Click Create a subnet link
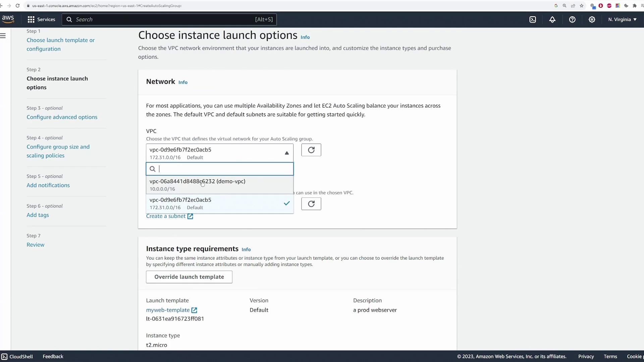644x362 pixels. click(x=166, y=216)
